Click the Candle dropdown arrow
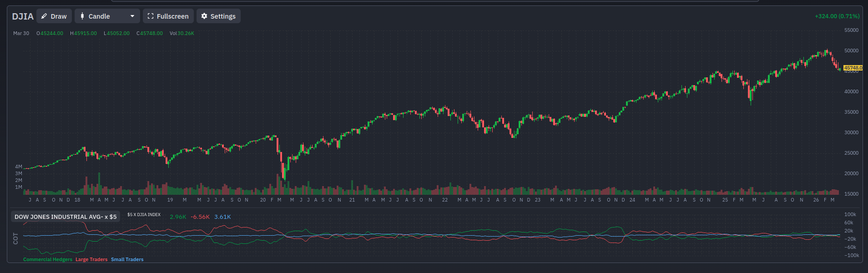 tap(132, 16)
